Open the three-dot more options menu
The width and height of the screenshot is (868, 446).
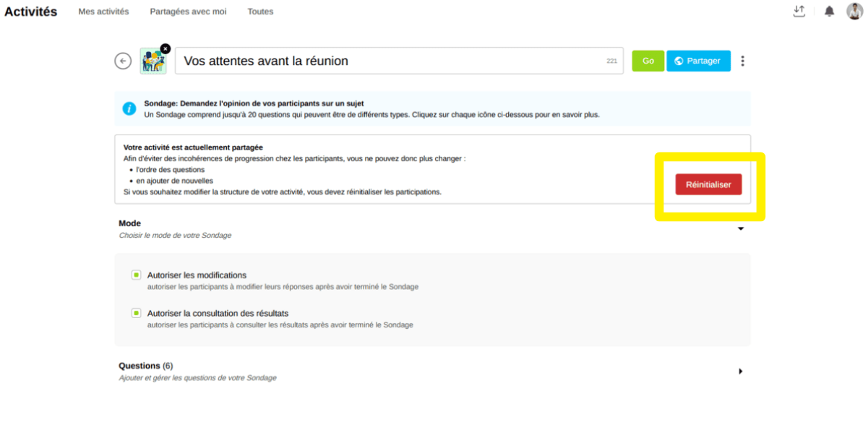[742, 61]
